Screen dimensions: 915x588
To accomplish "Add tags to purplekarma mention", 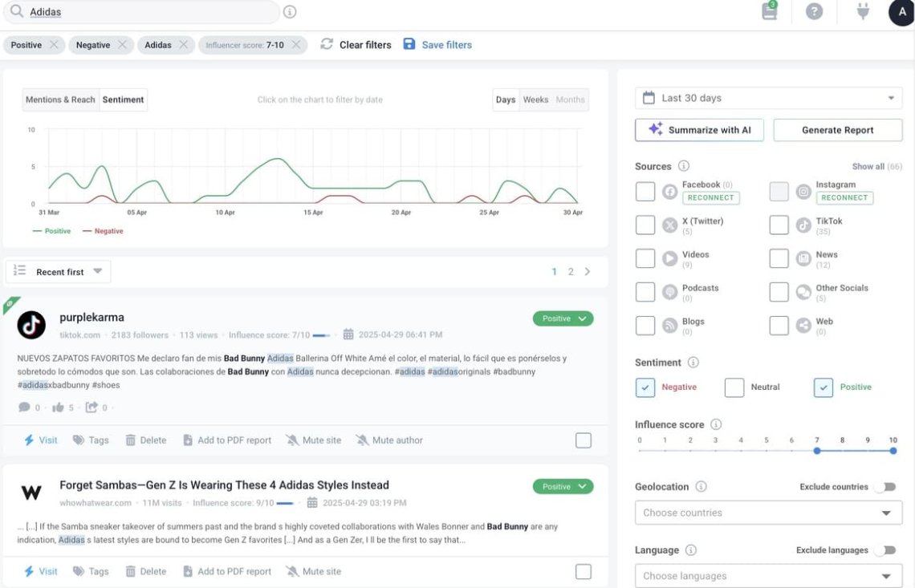I will (x=91, y=440).
